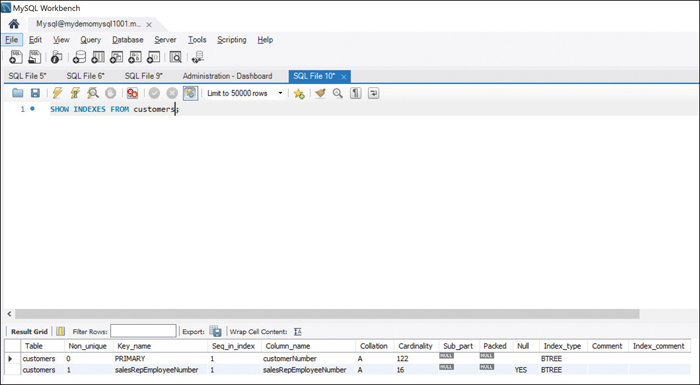The width and height of the screenshot is (700, 385).
Task: Click the Cardinality column header
Action: [x=416, y=346]
